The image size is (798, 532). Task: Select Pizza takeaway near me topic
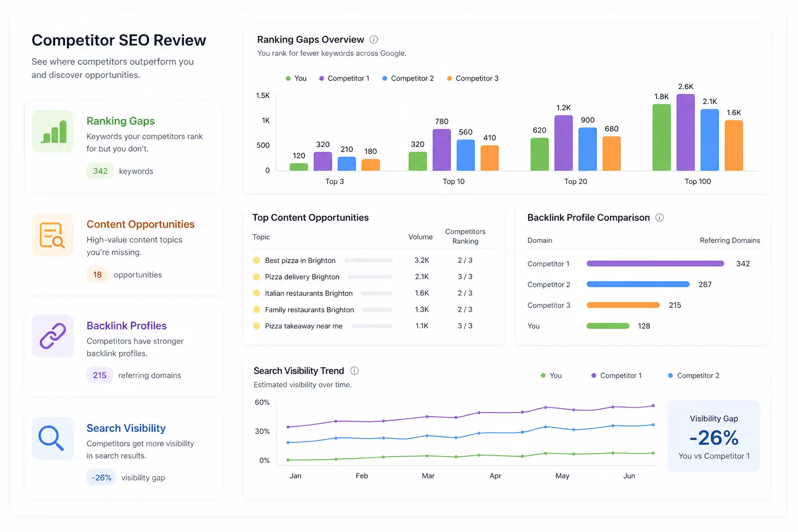pos(303,326)
